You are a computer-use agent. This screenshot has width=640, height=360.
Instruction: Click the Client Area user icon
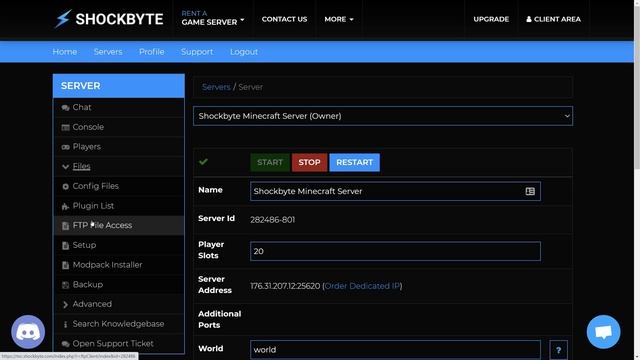point(529,19)
